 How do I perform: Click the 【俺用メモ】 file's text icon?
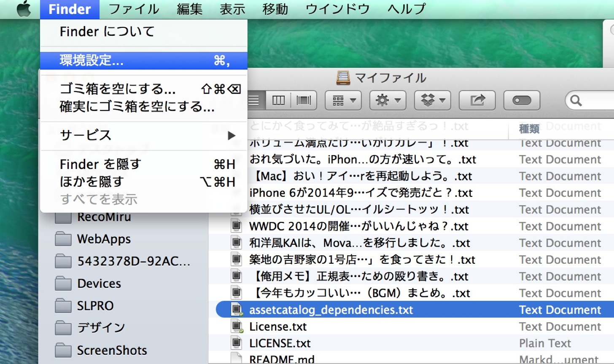pos(236,276)
